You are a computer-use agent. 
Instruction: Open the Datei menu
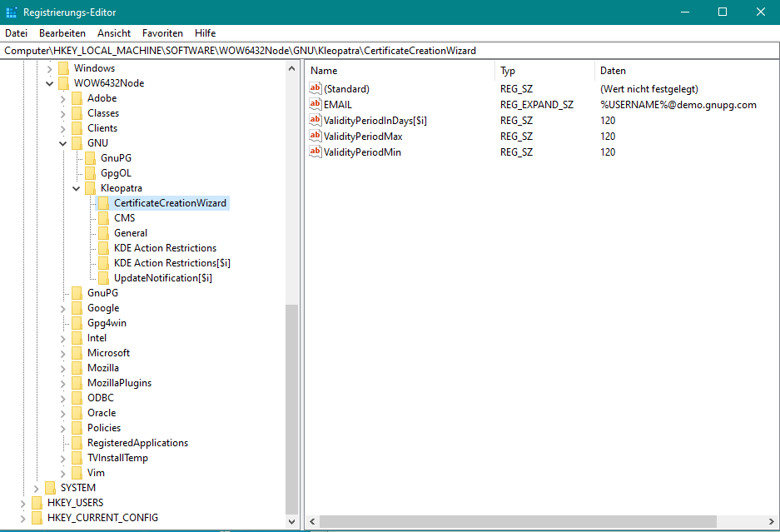[x=16, y=33]
